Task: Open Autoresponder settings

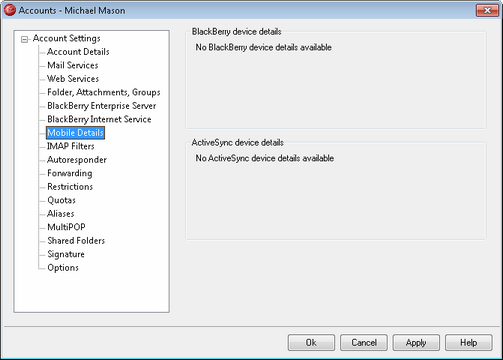Action: (x=77, y=160)
